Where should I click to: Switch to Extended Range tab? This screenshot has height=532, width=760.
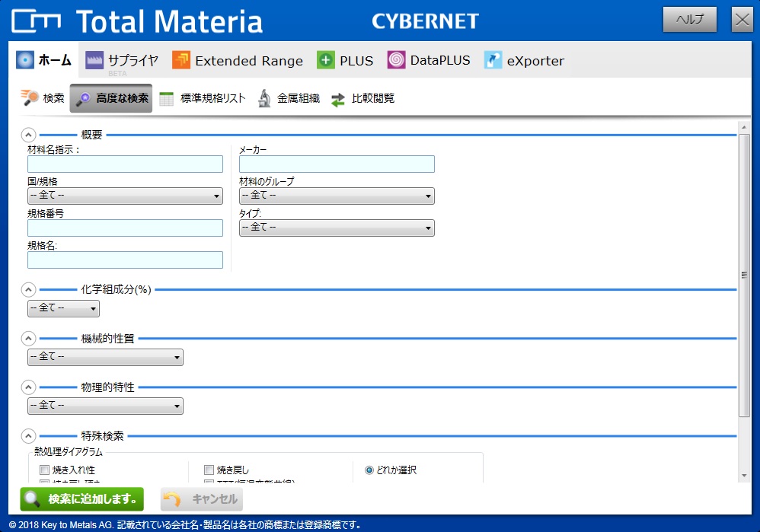pos(238,61)
